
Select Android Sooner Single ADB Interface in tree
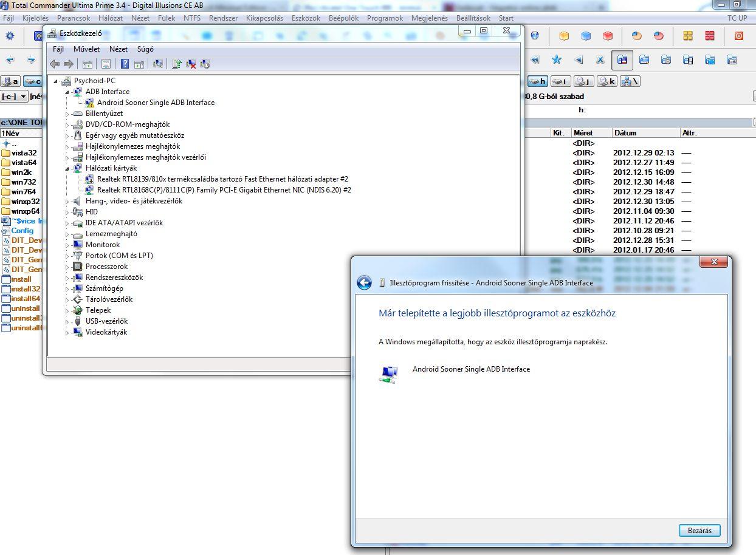pyautogui.click(x=156, y=103)
